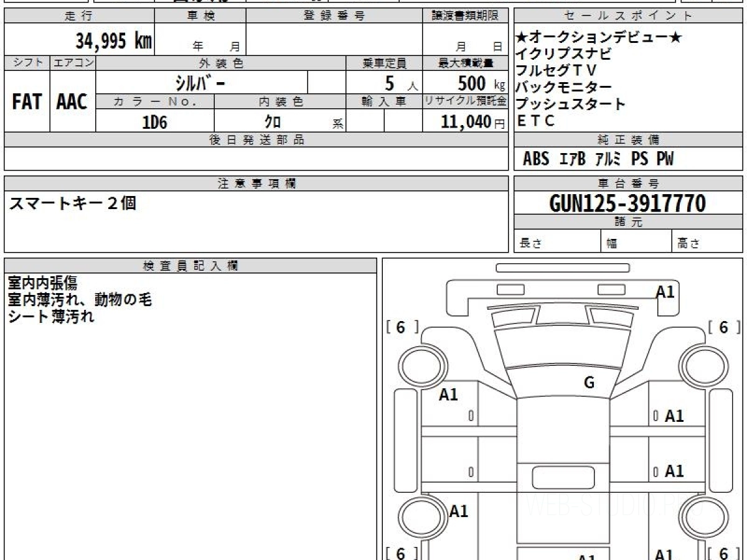Image resolution: width=747 pixels, height=560 pixels.
Task: Select the エアB equipment entry
Action: [x=573, y=159]
